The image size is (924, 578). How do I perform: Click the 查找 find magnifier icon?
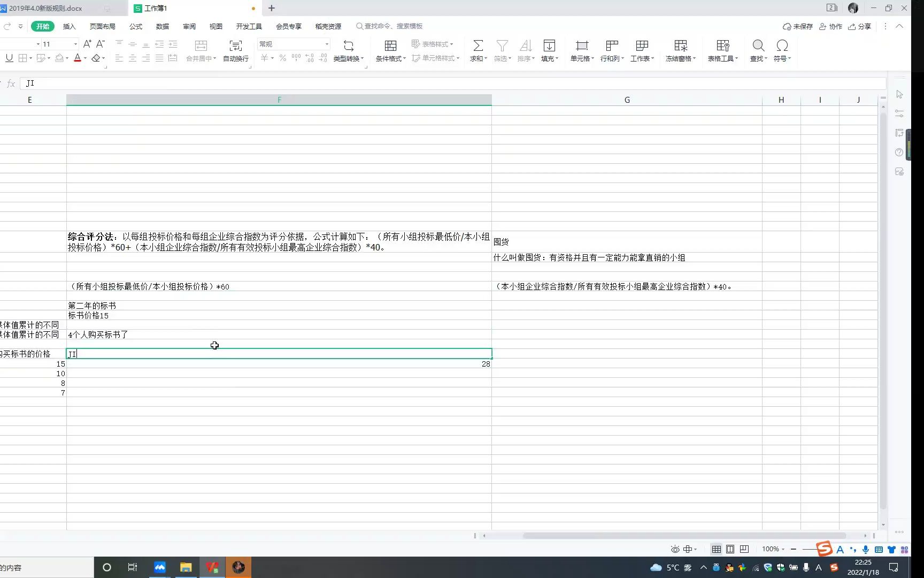click(x=758, y=45)
